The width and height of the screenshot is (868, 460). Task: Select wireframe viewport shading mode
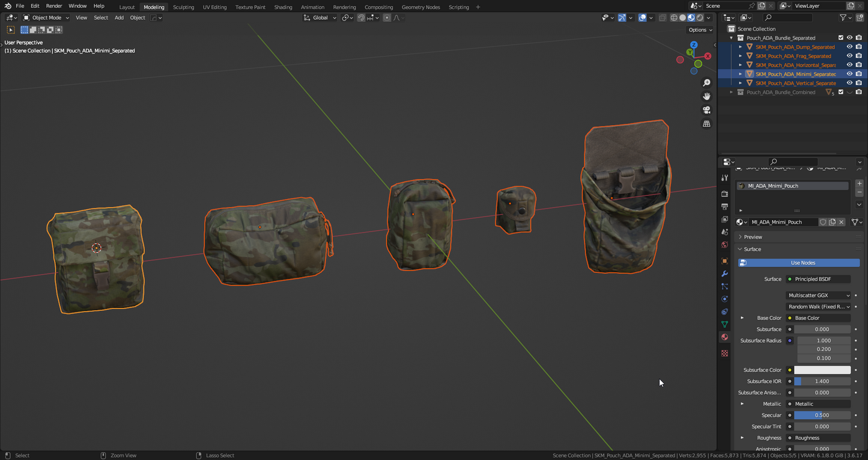674,18
